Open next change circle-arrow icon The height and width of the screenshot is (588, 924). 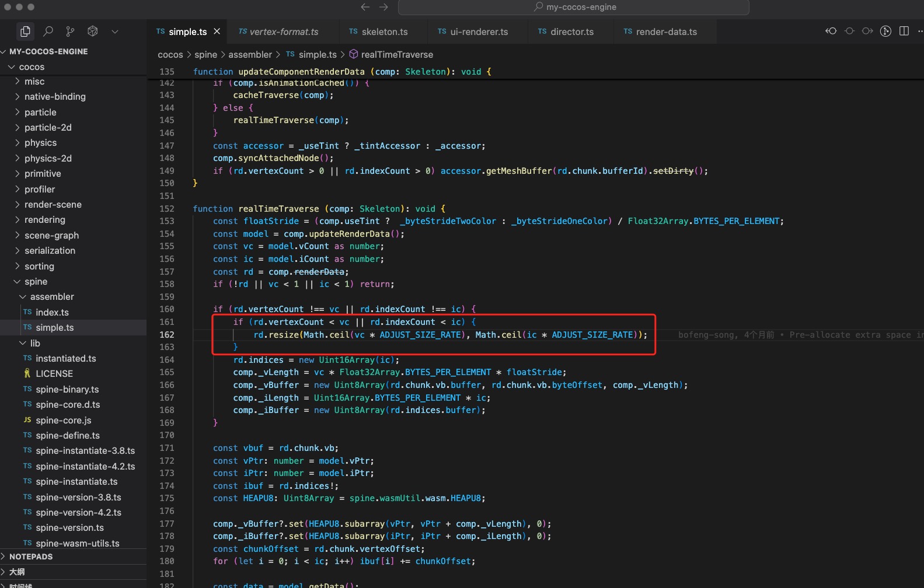click(867, 32)
